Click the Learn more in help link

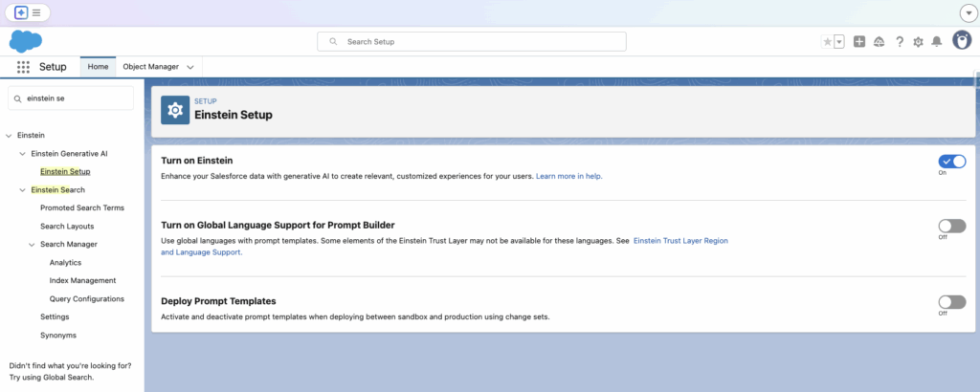569,177
